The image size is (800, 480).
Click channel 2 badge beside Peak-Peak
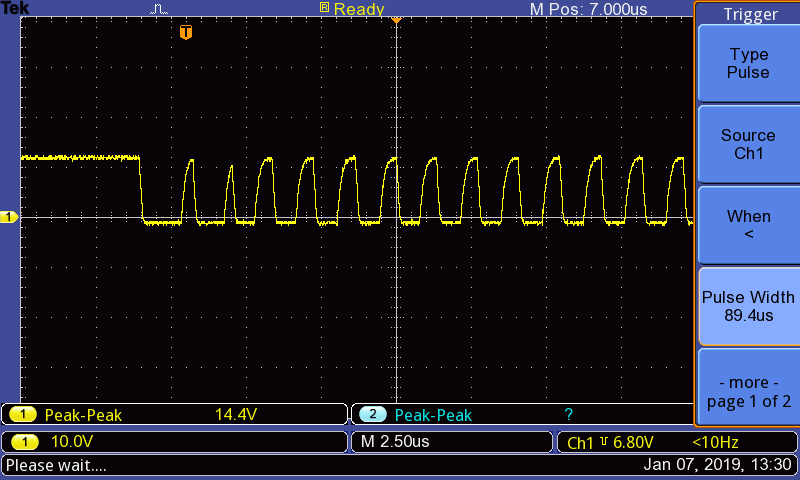(x=372, y=414)
